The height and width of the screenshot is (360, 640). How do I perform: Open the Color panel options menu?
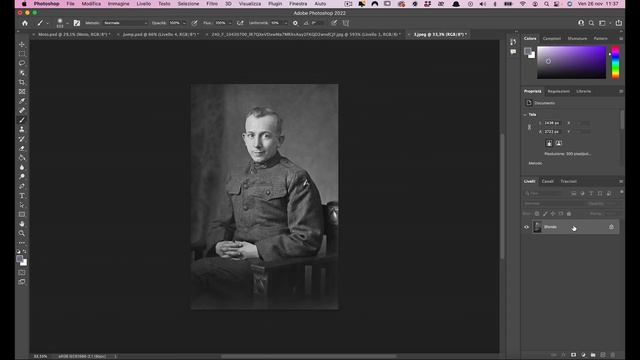coord(621,38)
